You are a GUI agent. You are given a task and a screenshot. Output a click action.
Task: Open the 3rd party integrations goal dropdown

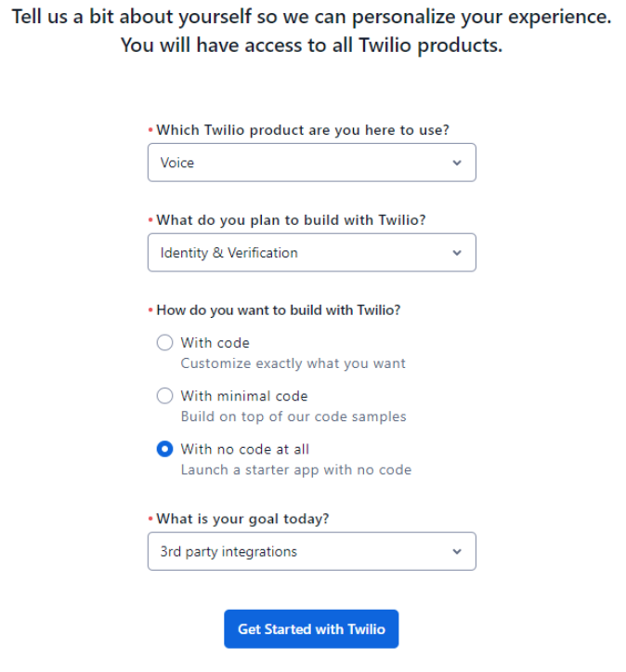(312, 551)
